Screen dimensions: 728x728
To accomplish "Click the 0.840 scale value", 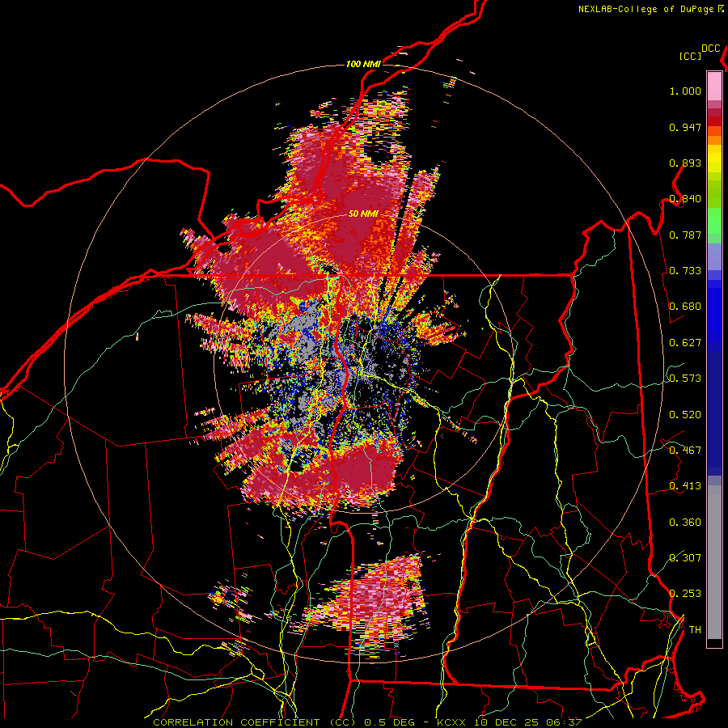I will 685,199.
